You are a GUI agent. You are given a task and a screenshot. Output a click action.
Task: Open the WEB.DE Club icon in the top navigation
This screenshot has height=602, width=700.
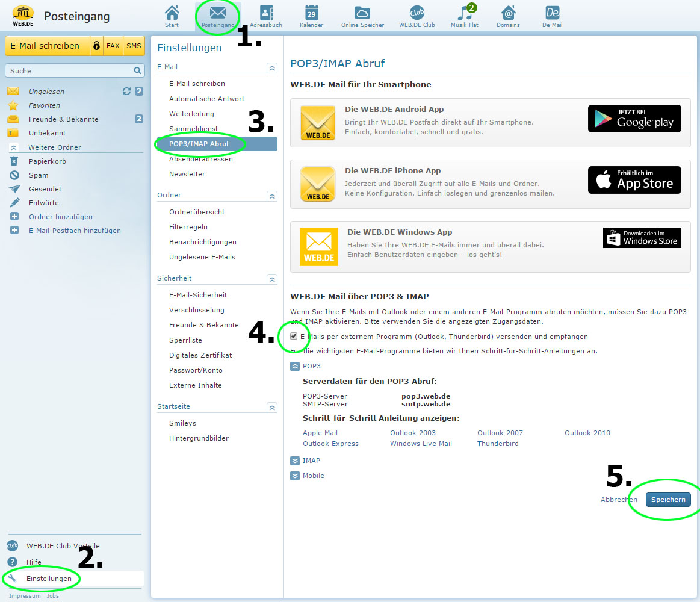pyautogui.click(x=417, y=13)
